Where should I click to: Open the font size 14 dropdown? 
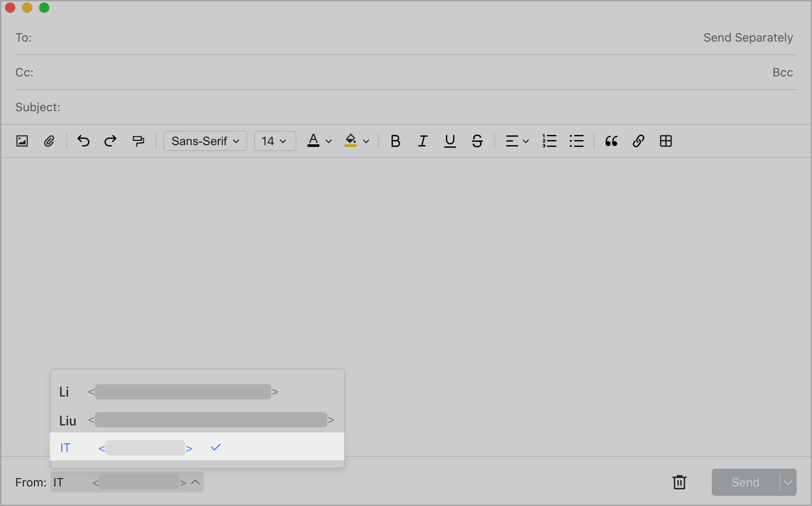pos(274,141)
